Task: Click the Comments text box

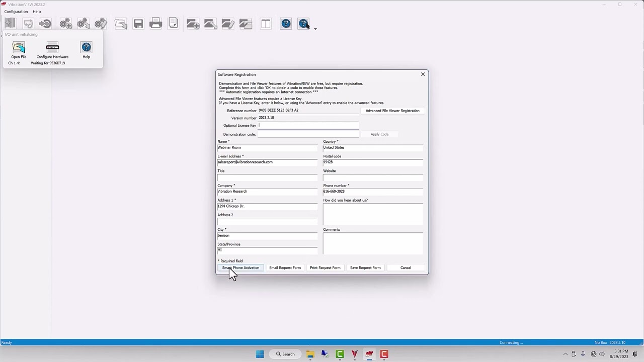Action: [x=373, y=243]
